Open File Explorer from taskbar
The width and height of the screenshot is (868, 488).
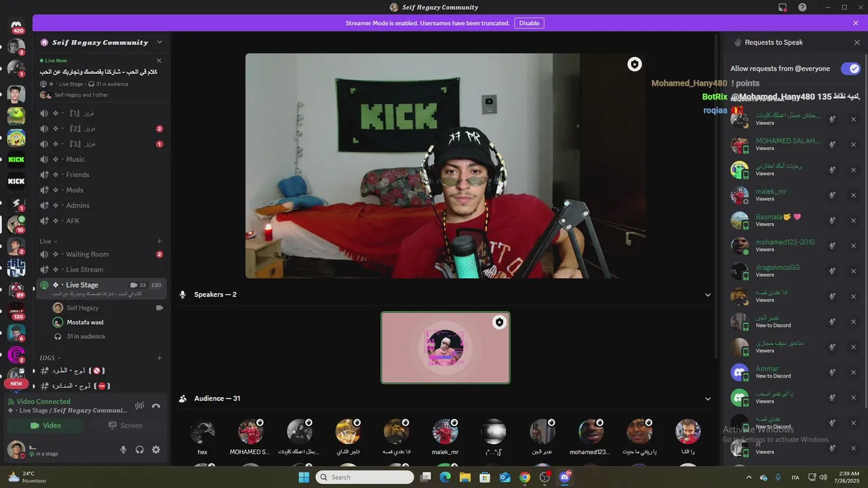tap(465, 477)
